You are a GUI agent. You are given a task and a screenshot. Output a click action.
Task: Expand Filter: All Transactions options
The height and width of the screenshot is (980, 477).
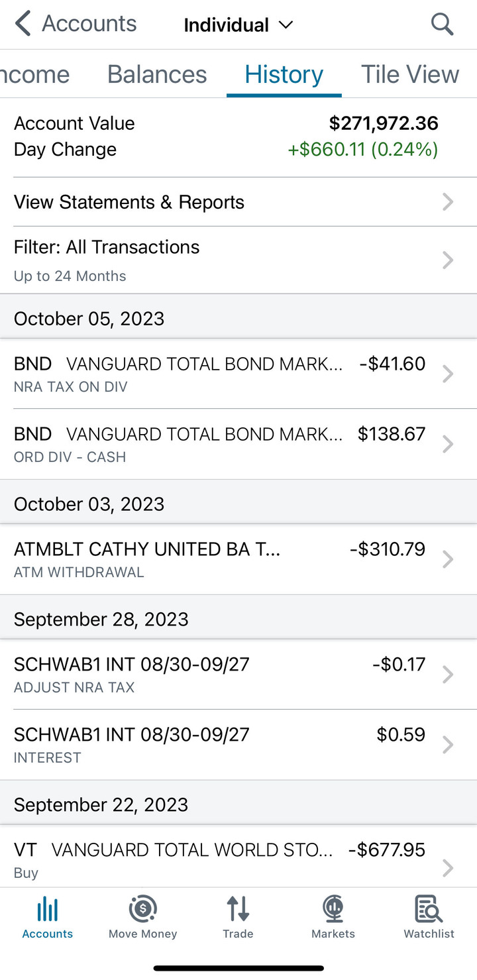point(238,260)
